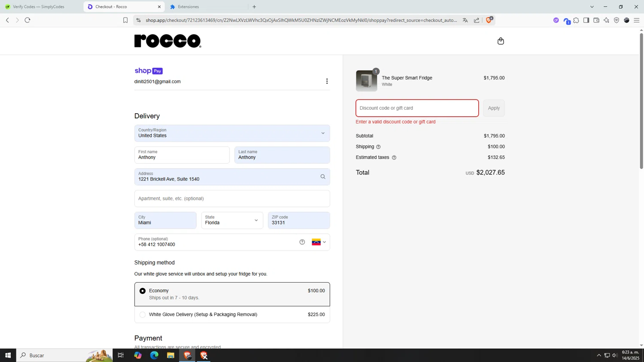Screen dimensions: 644x362
Task: Click the page vertical scrollbar
Action: 641,101
